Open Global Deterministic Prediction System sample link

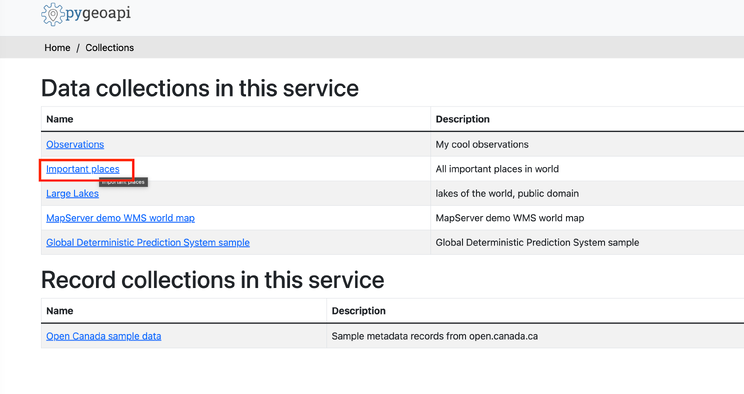148,243
